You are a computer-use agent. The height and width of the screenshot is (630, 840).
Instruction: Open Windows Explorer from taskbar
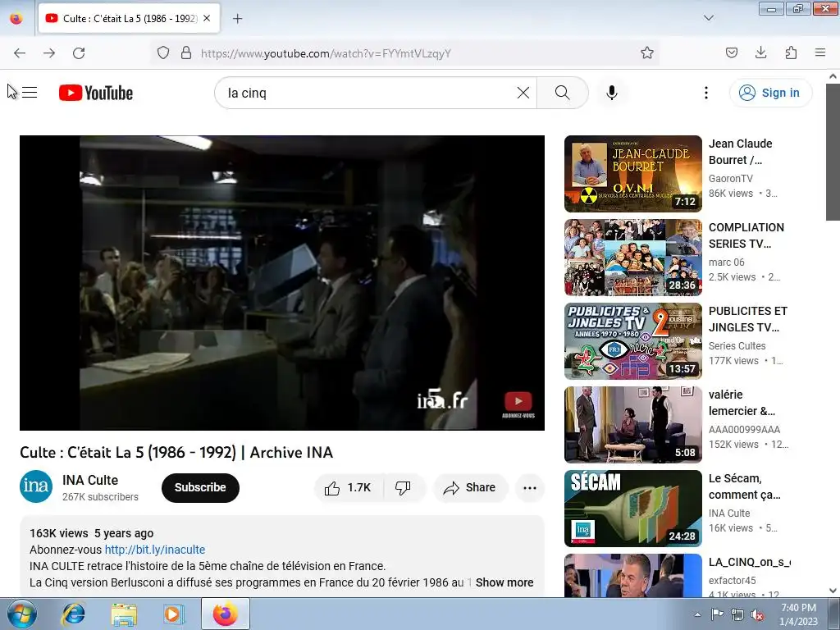coord(124,614)
